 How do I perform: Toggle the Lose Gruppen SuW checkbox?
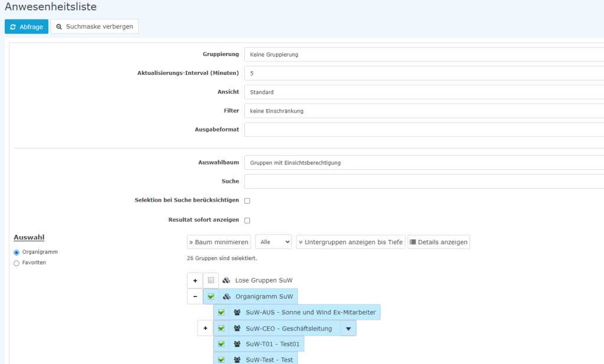point(211,280)
